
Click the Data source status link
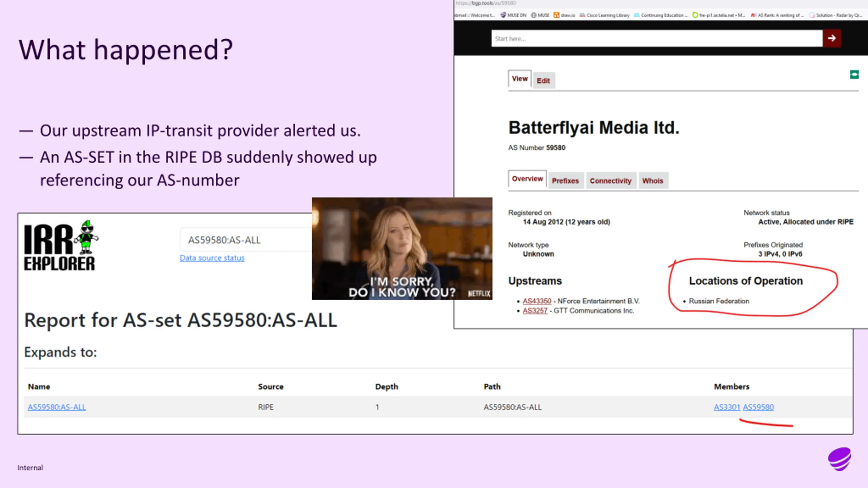(x=212, y=258)
